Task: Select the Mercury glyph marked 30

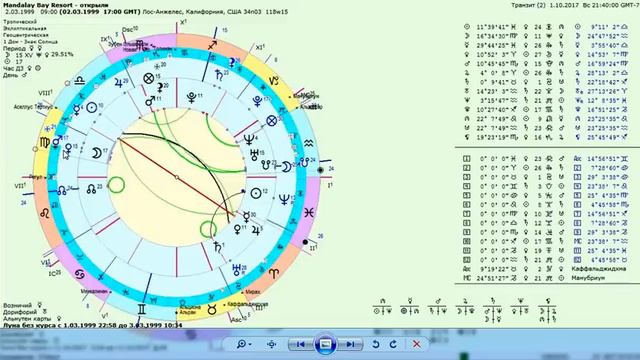Action: [247, 217]
